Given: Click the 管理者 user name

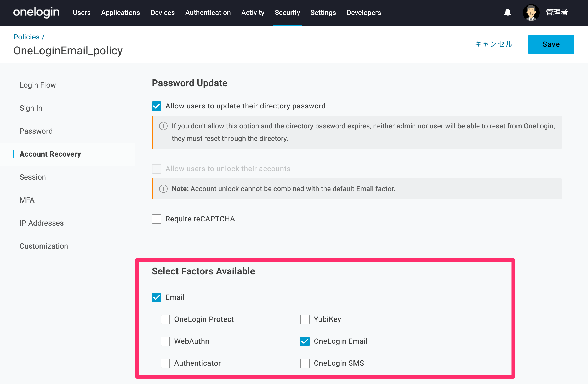Looking at the screenshot, I should [557, 12].
